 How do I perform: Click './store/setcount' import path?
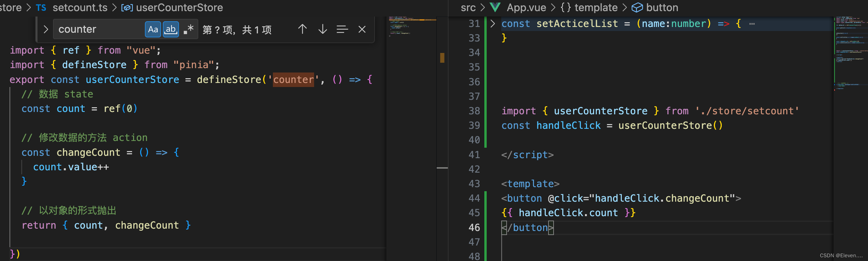747,111
